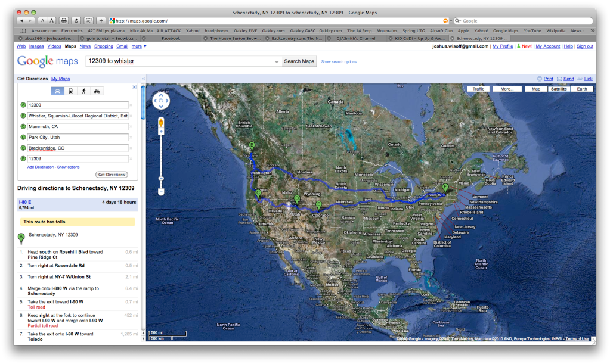
Task: Go back with Safari's back arrow
Action: coord(21,21)
